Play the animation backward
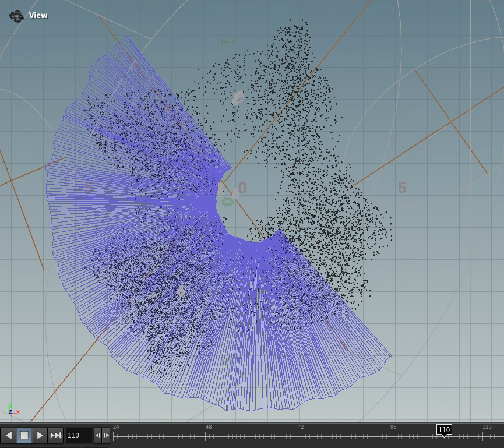Screen dimensions: 504x448 click(8, 435)
